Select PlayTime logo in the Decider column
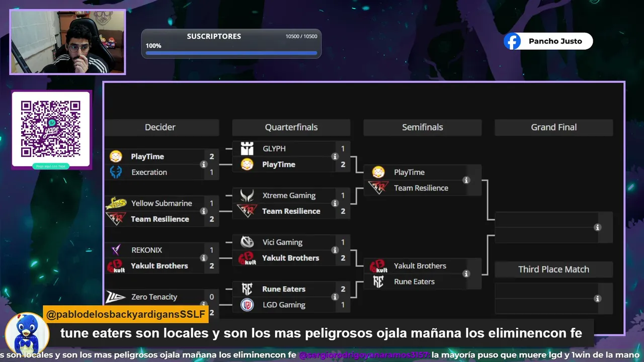Viewport: 644px width, 362px height. [x=116, y=156]
